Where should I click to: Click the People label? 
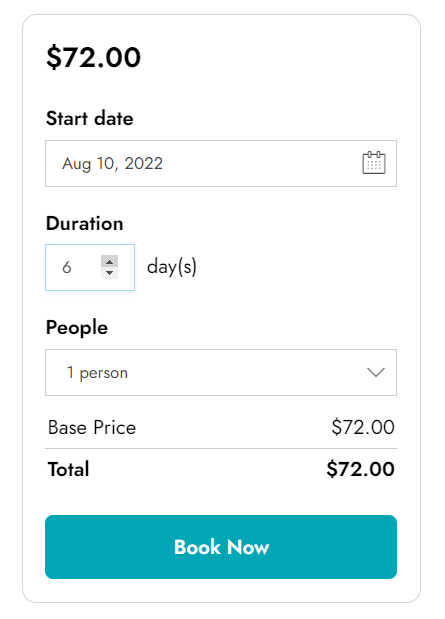tap(77, 328)
